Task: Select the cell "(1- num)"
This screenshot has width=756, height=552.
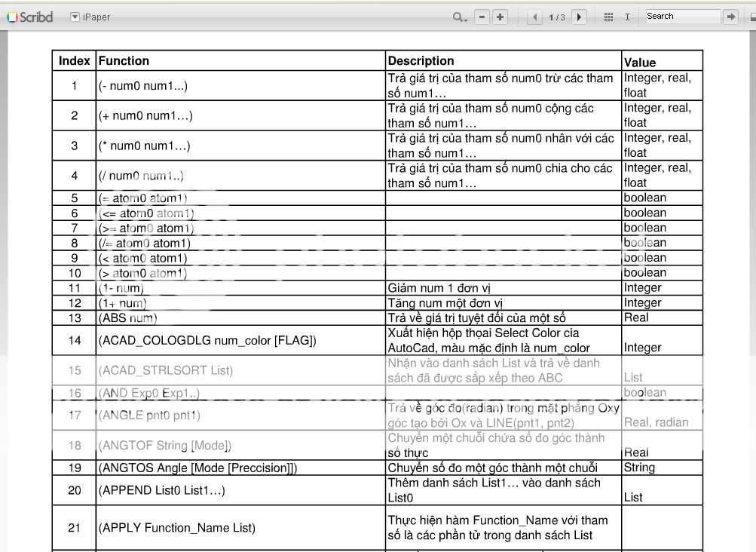Action: pyautogui.click(x=240, y=288)
